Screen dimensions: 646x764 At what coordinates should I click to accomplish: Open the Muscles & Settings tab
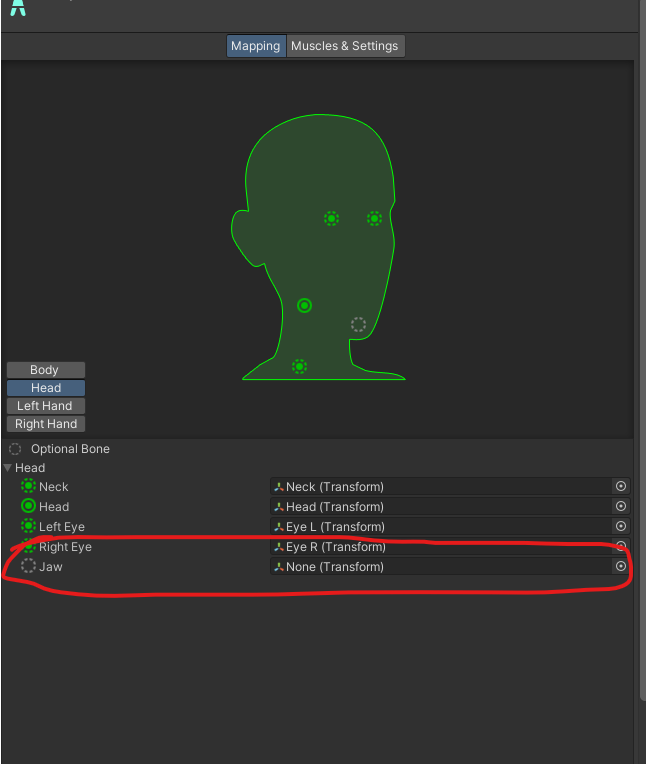[345, 46]
